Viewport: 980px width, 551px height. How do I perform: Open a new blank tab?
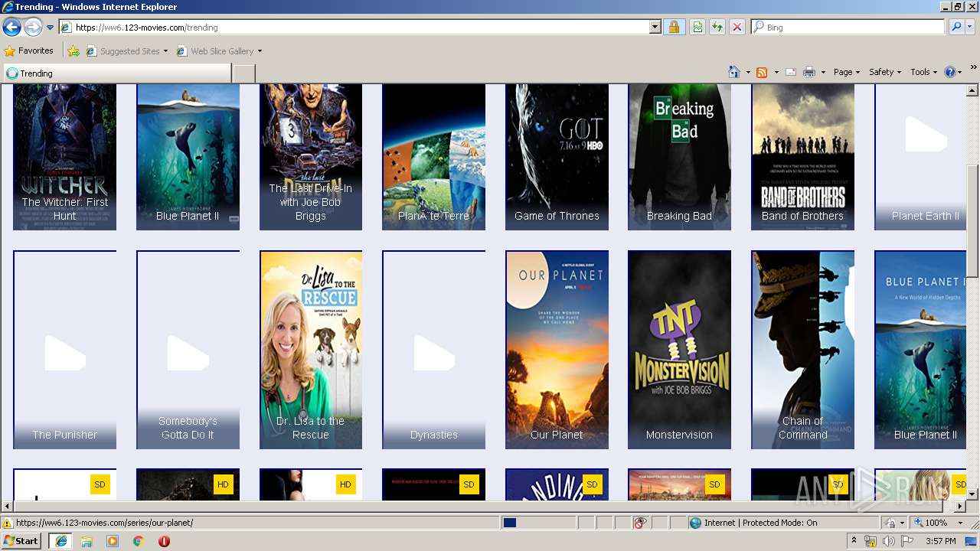point(243,73)
